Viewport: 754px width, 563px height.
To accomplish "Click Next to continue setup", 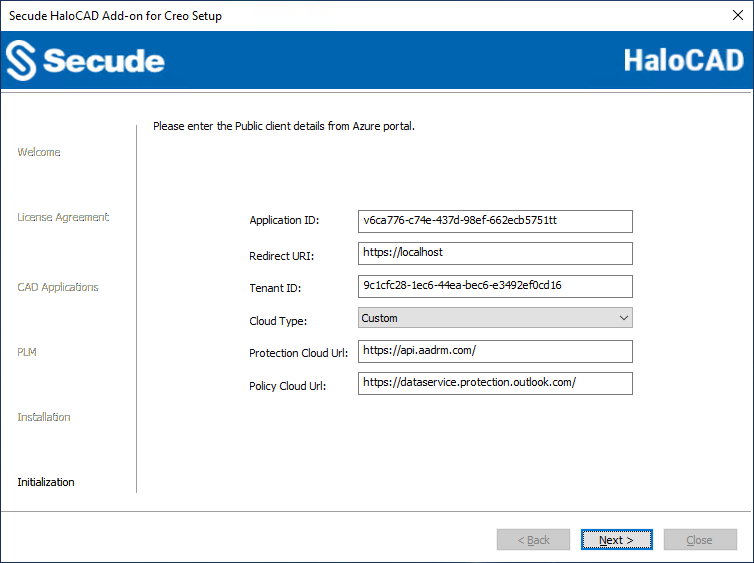I will pyautogui.click(x=616, y=540).
